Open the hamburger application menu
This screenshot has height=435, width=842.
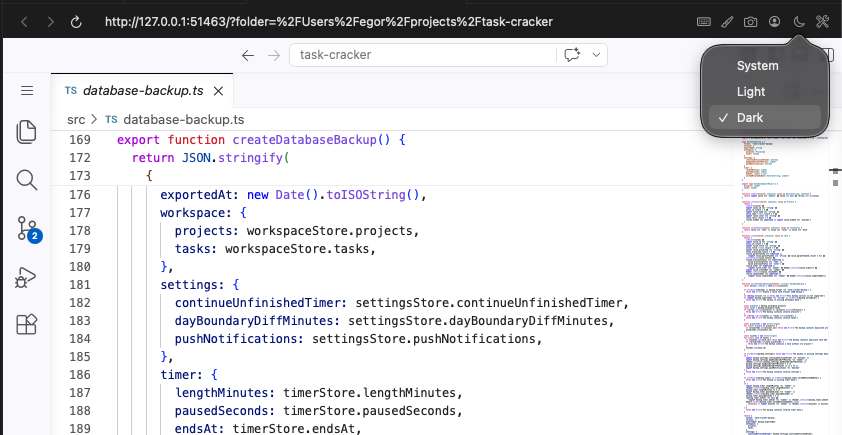coord(27,91)
